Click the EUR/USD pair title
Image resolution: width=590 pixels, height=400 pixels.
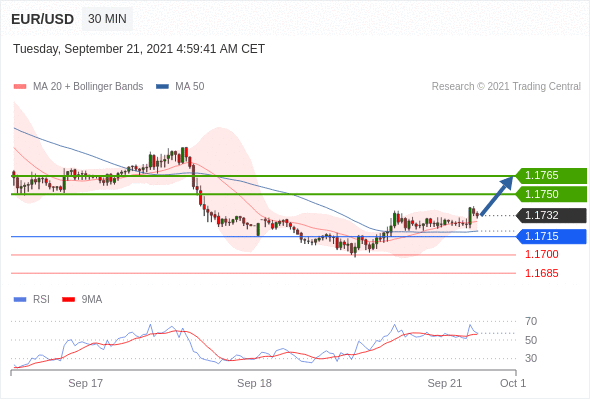click(x=42, y=19)
